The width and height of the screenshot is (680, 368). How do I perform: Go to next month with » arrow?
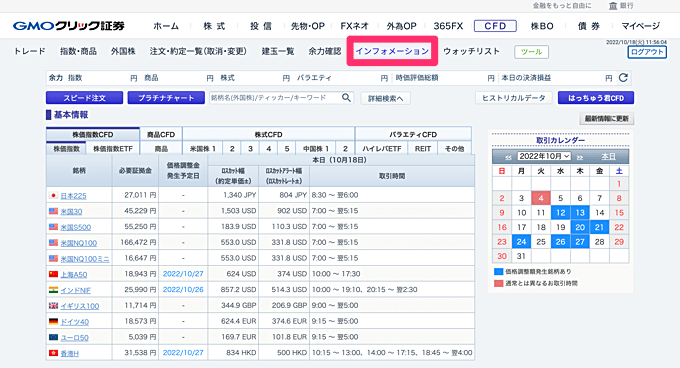pos(580,156)
